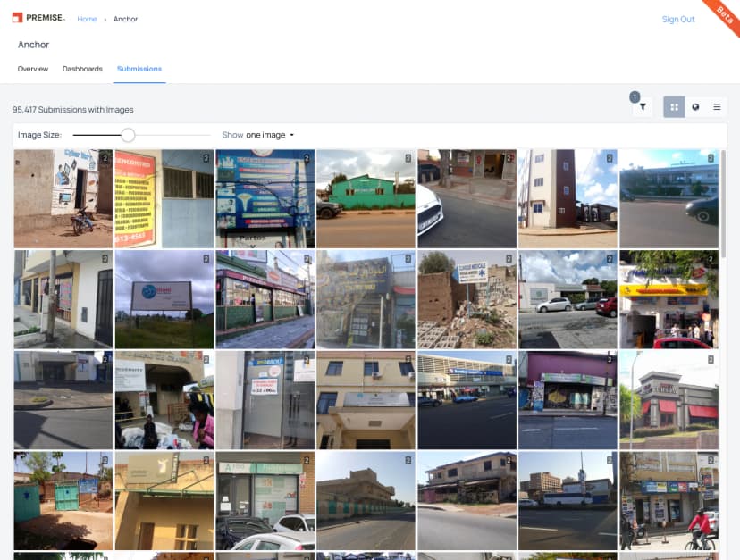Switch to the list view icon

point(716,106)
